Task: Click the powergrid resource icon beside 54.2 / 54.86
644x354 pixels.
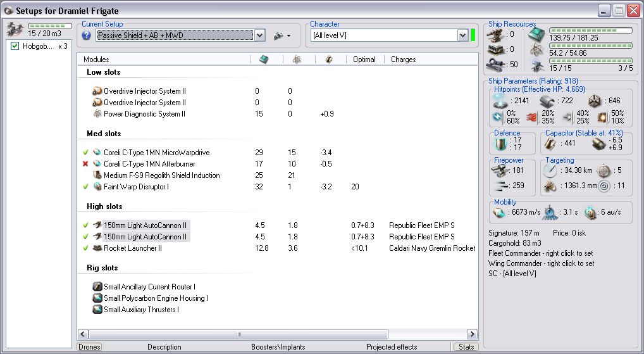Action: coord(537,50)
